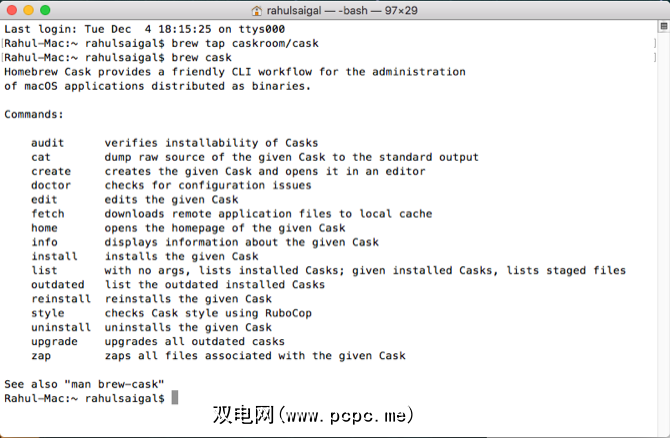Maximize the window with green zoom button
Viewport: 670px width, 438px height.
tap(53, 10)
